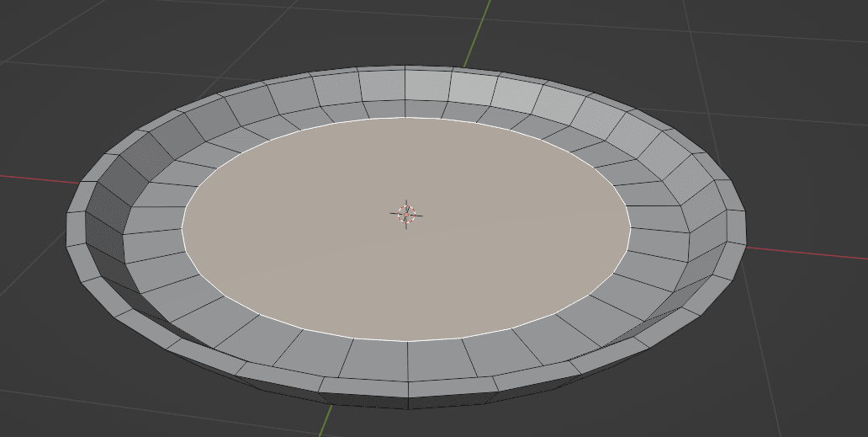Select the vertical rim edge at front center

pos(408,391)
